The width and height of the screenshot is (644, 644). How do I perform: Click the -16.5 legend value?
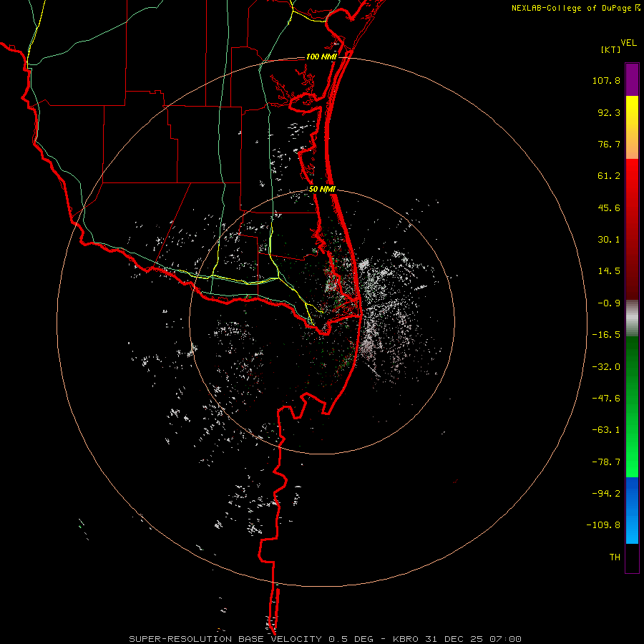[606, 335]
